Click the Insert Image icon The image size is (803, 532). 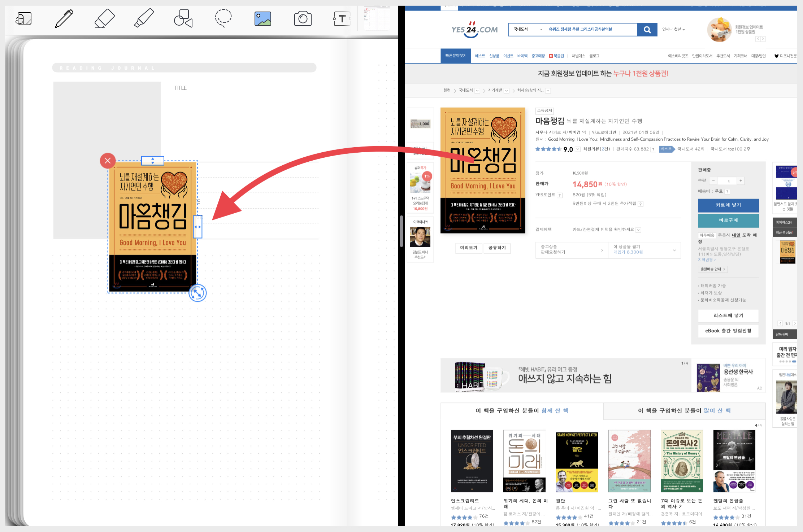[x=263, y=19]
